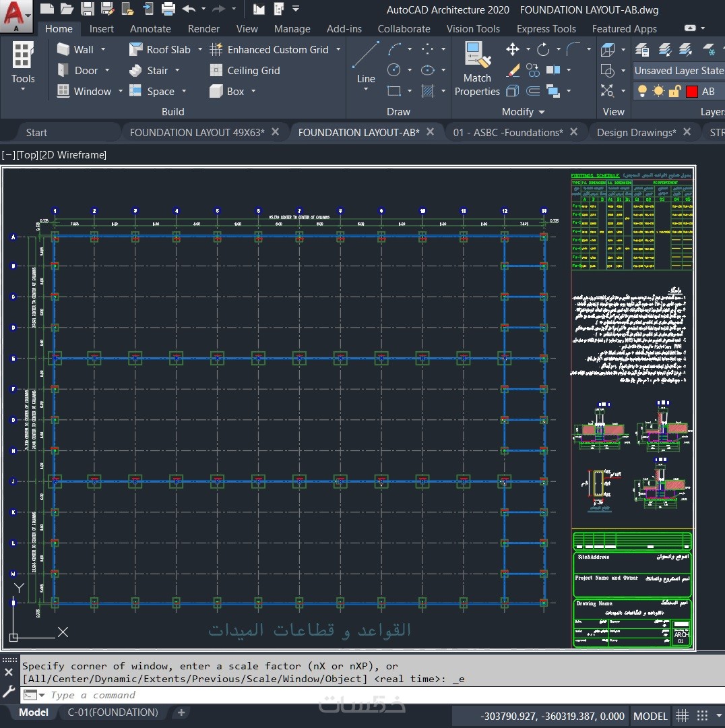Click the red AB layer color swatch
Viewport: 725px width, 728px height.
(x=691, y=92)
